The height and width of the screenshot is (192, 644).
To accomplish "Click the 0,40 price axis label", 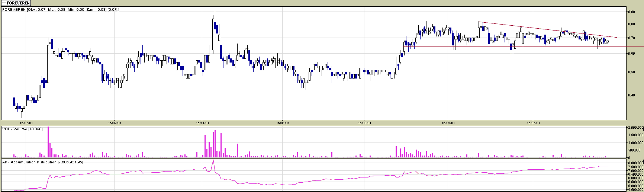I will (631, 95).
